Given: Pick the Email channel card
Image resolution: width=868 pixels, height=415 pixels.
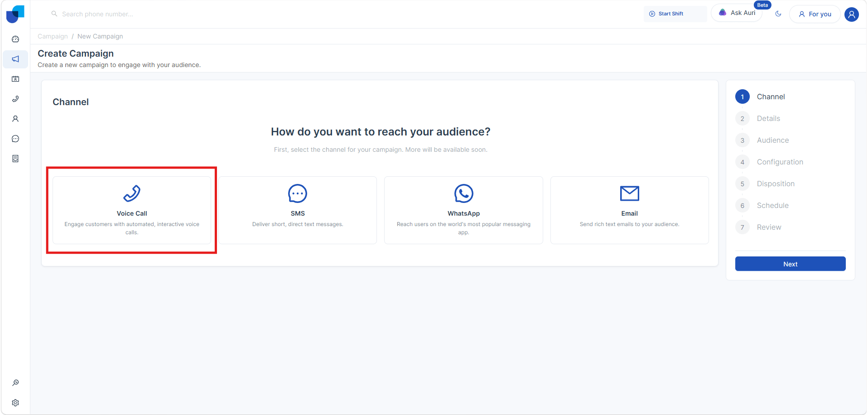Looking at the screenshot, I should pyautogui.click(x=629, y=210).
